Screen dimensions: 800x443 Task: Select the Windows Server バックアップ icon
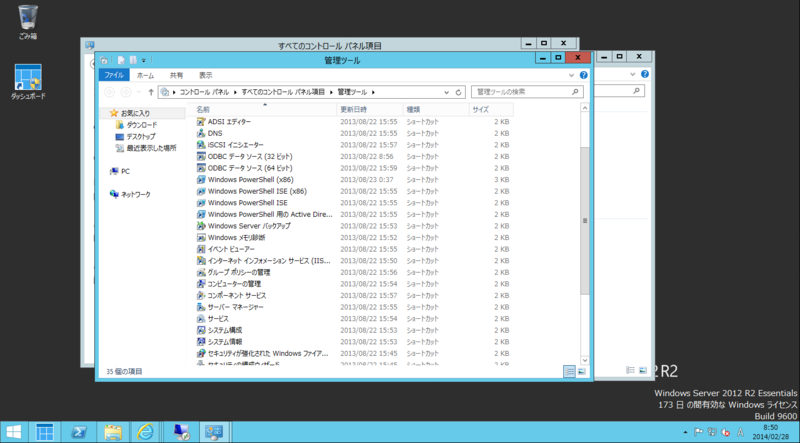(x=201, y=226)
